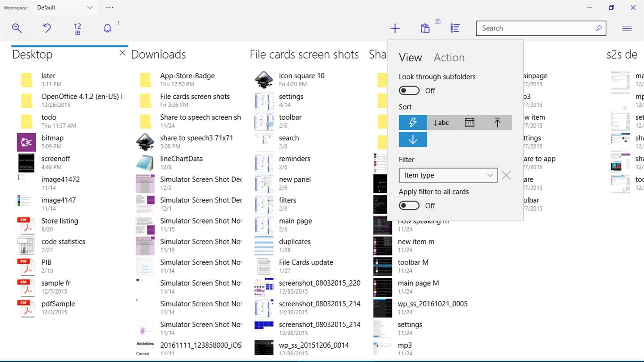
Task: Click the three-dots workspace options menu
Action: click(x=110, y=8)
